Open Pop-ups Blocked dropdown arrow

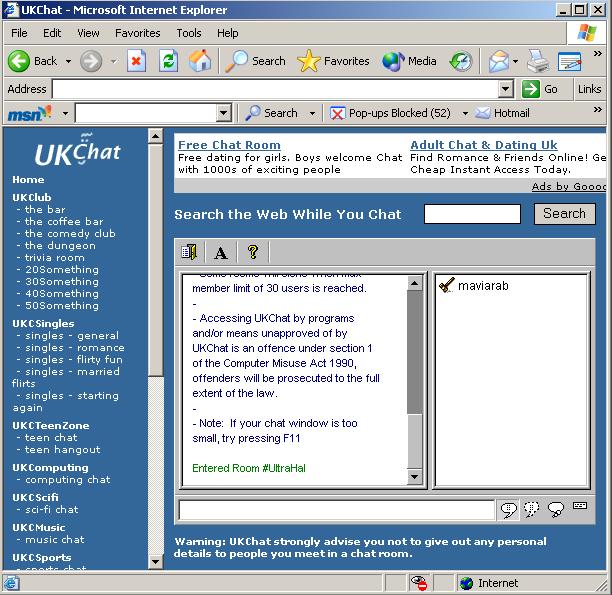465,114
